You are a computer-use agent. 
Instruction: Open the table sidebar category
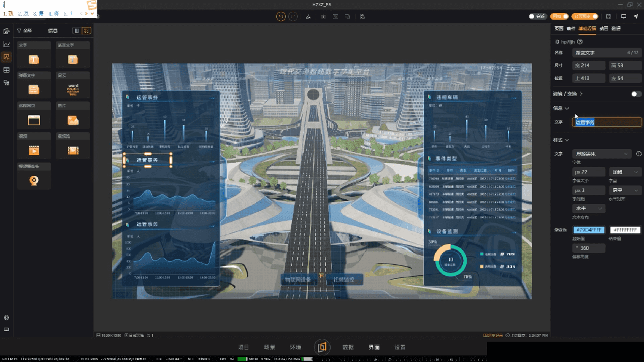7,70
